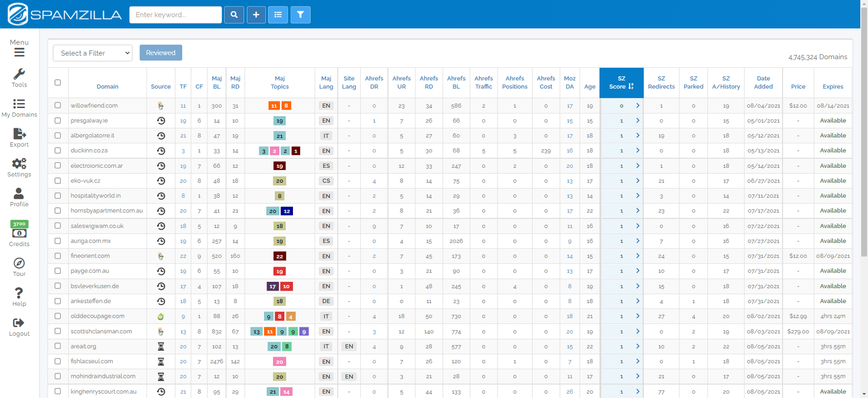868x398 pixels.
Task: Click the search magnifier button
Action: (234, 15)
